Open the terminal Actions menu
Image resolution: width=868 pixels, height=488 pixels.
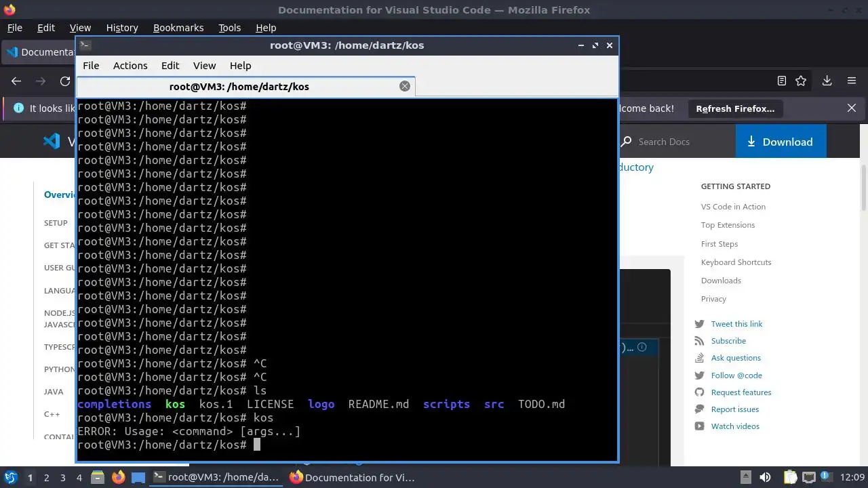[130, 66]
